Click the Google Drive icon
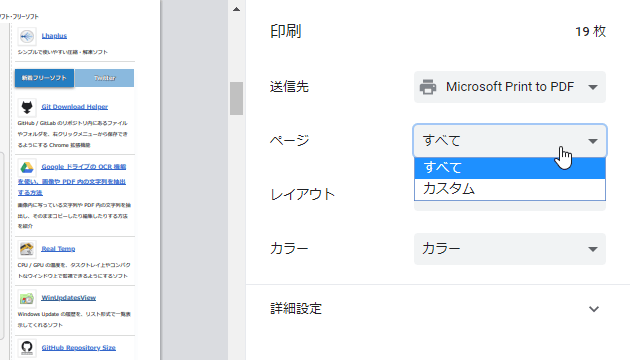 click(x=27, y=168)
